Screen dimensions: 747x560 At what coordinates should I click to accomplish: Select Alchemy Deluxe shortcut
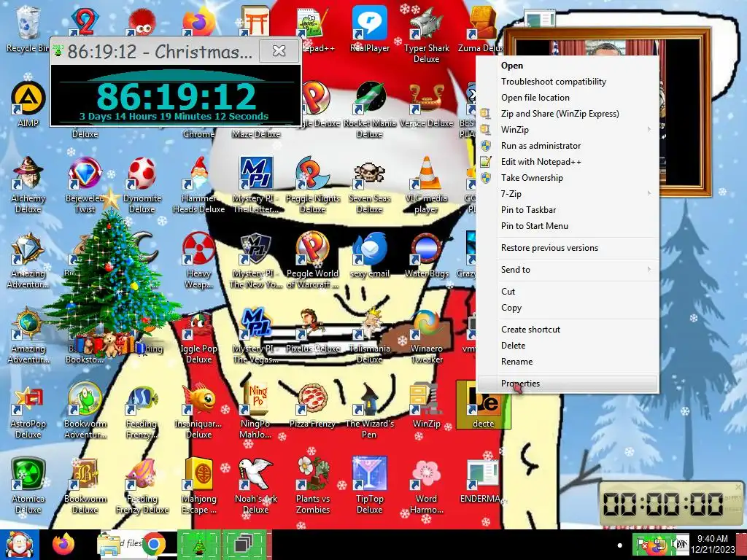point(28,184)
